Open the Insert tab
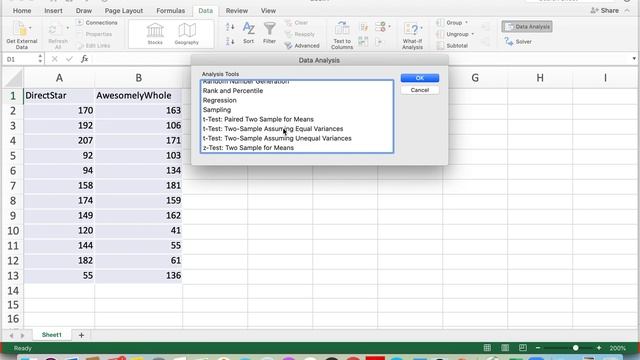Image resolution: width=640 pixels, height=360 pixels. coord(53,11)
